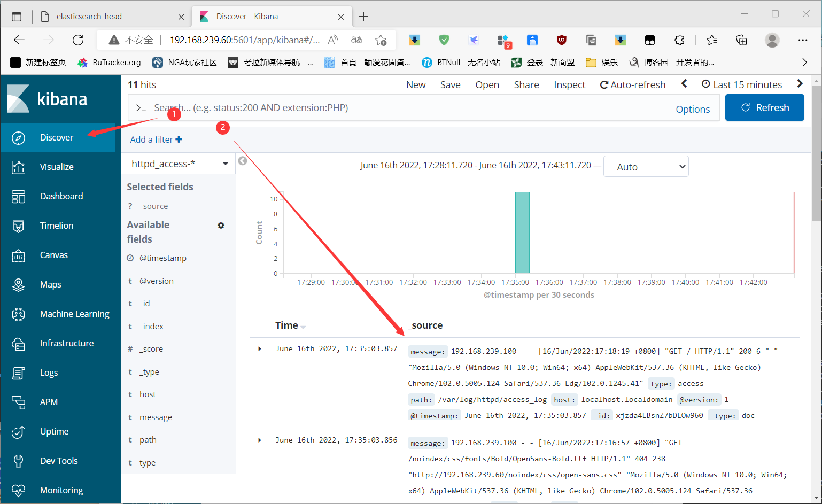Click Add a filter
The height and width of the screenshot is (504, 822).
click(156, 139)
